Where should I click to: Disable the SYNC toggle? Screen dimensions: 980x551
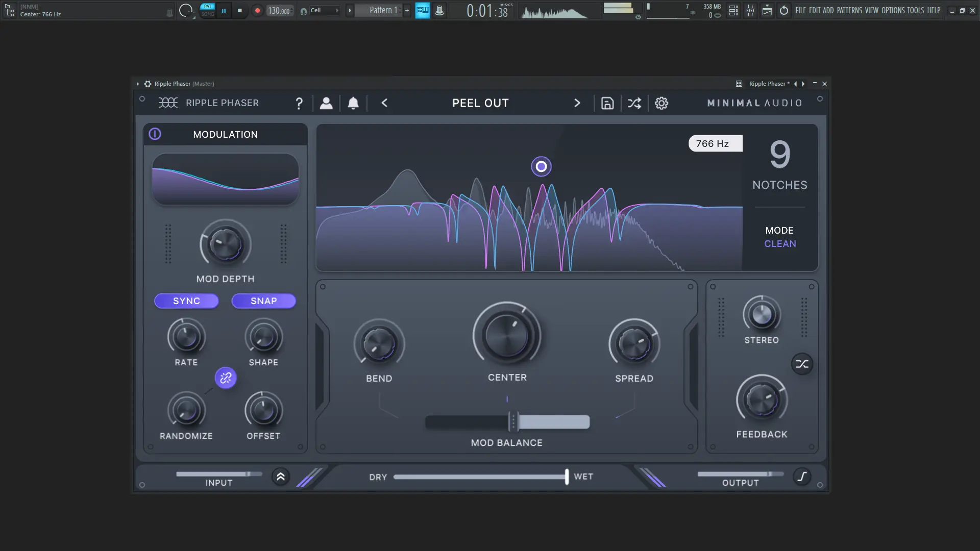pyautogui.click(x=186, y=301)
